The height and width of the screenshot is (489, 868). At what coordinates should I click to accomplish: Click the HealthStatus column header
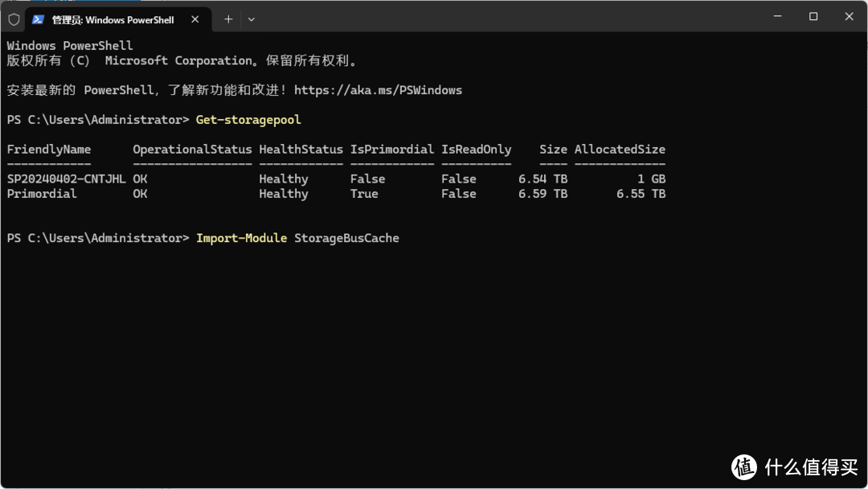[x=301, y=150]
